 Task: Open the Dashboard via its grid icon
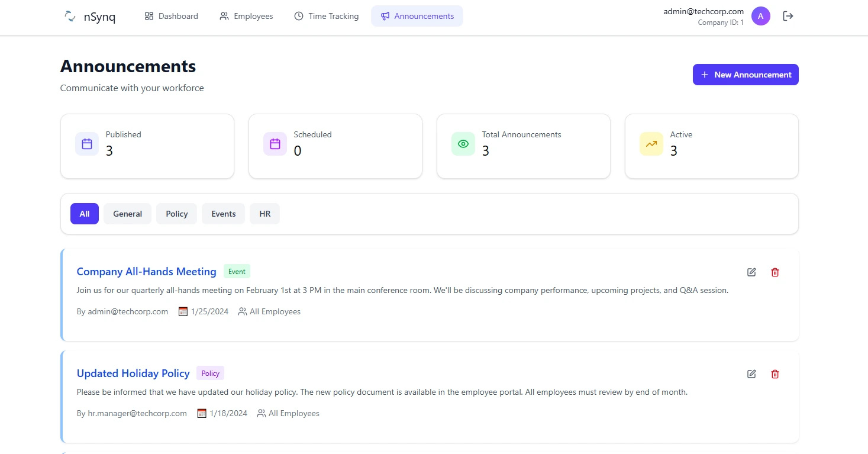[149, 16]
